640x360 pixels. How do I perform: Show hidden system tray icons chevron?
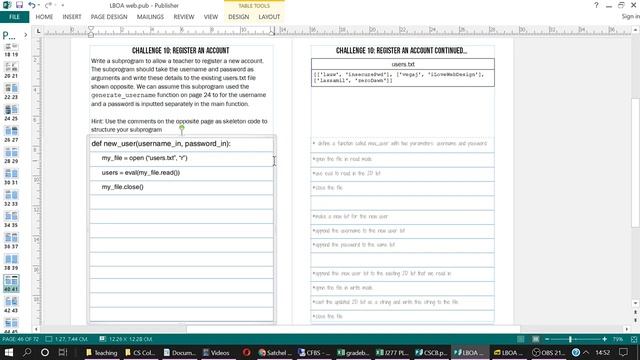(586, 352)
